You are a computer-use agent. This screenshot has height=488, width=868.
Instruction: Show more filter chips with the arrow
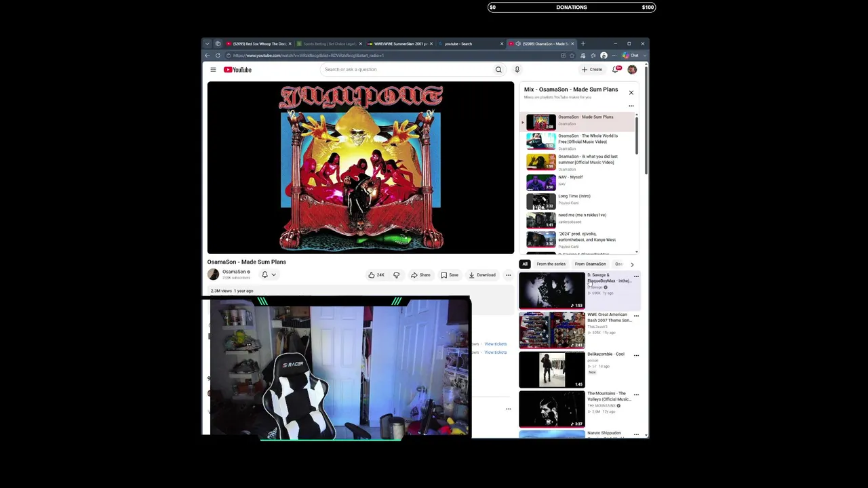click(x=632, y=264)
